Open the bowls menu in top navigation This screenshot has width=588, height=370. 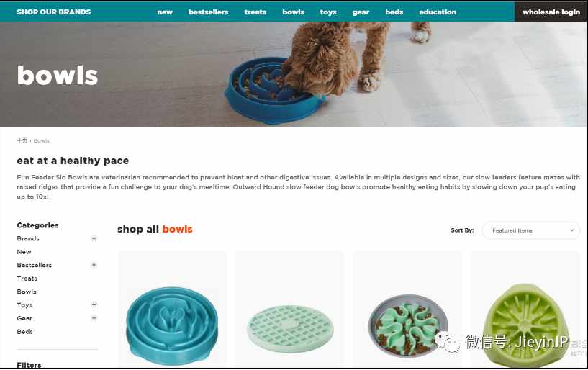click(x=293, y=12)
